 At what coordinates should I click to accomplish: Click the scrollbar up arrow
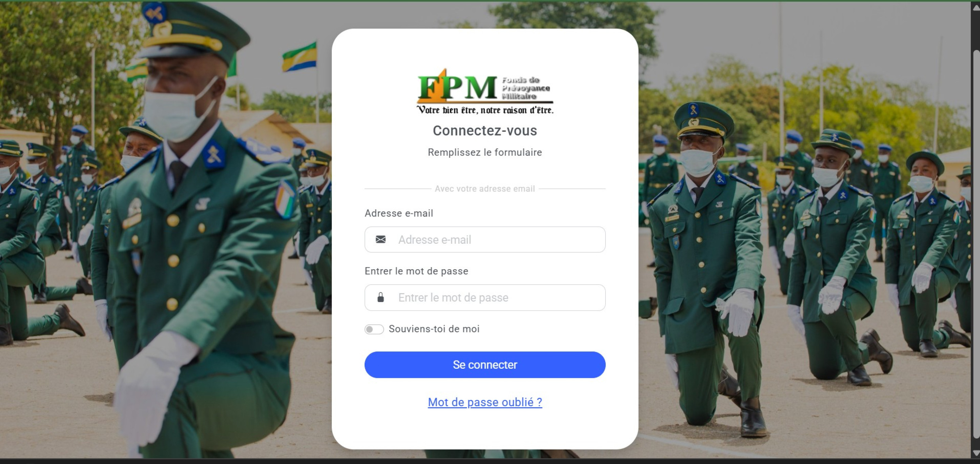pyautogui.click(x=976, y=8)
